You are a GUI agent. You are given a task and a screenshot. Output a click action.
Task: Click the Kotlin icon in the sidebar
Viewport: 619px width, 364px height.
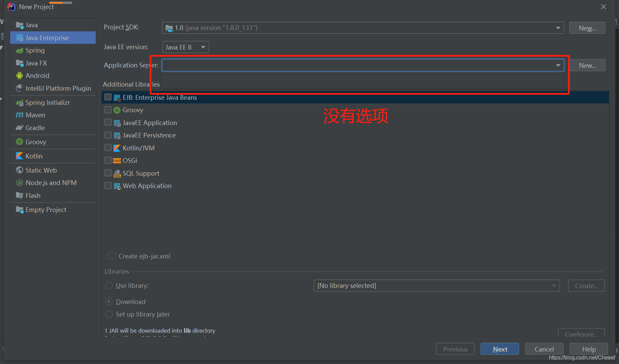[x=20, y=156]
